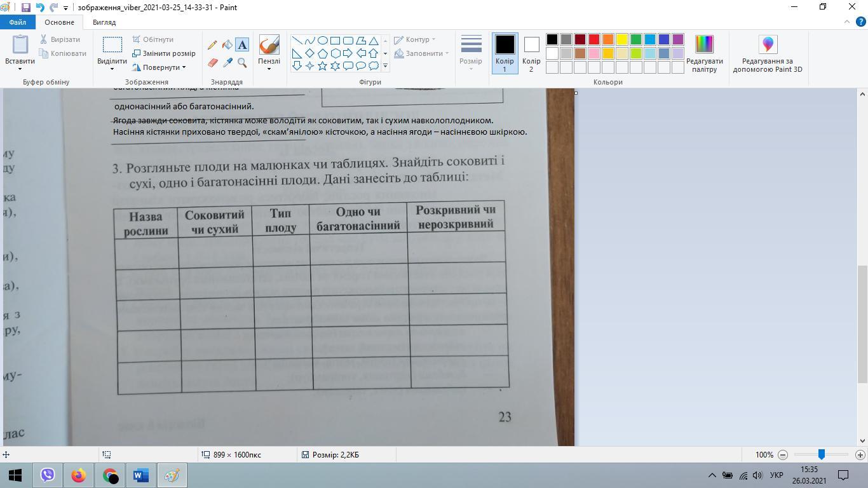Open Редагування за допомогою Paint 3D
Screen dimensions: 868x488
point(768,53)
